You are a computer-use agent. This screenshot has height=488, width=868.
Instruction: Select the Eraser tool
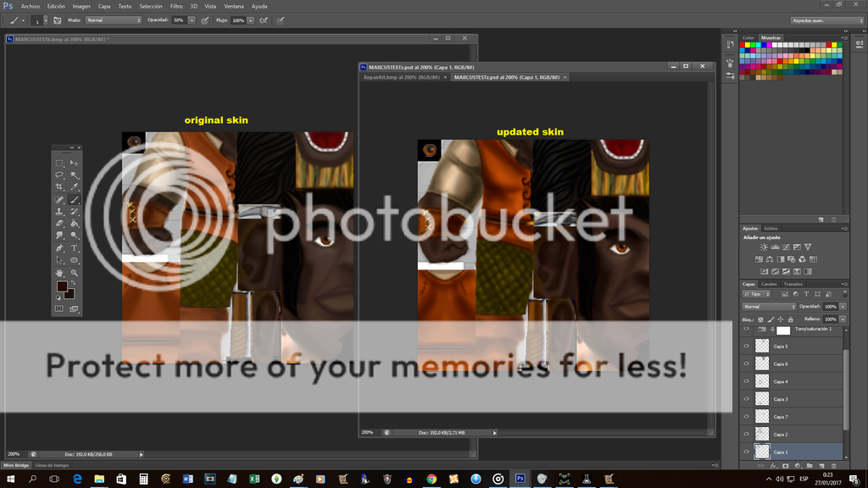tap(59, 224)
